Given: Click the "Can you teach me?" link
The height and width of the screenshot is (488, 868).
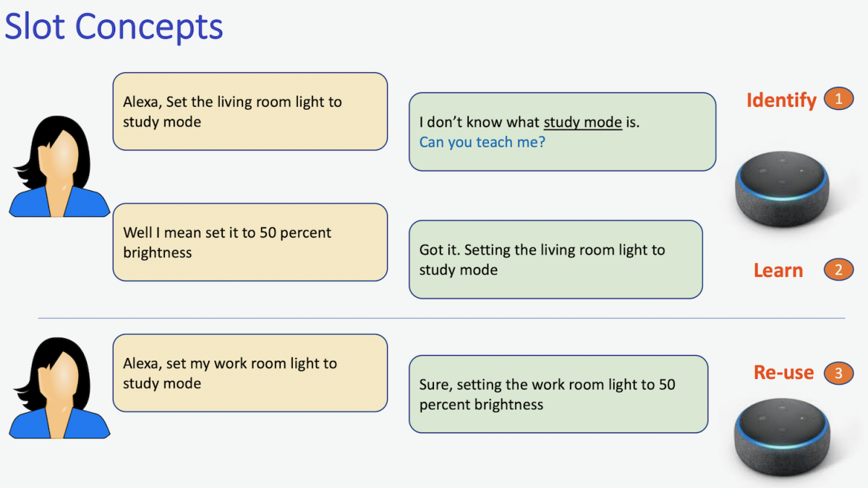Looking at the screenshot, I should [x=482, y=142].
